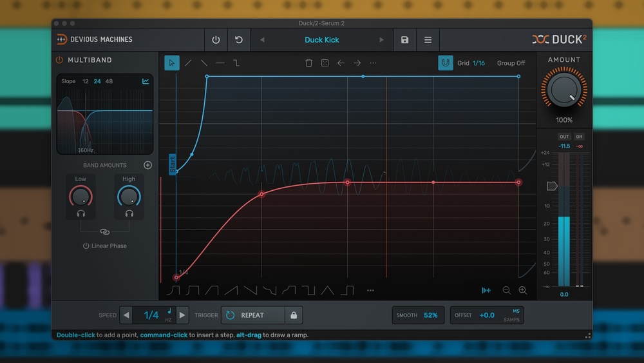
Task: Click the REPEAT trigger mode button
Action: pyautogui.click(x=253, y=315)
